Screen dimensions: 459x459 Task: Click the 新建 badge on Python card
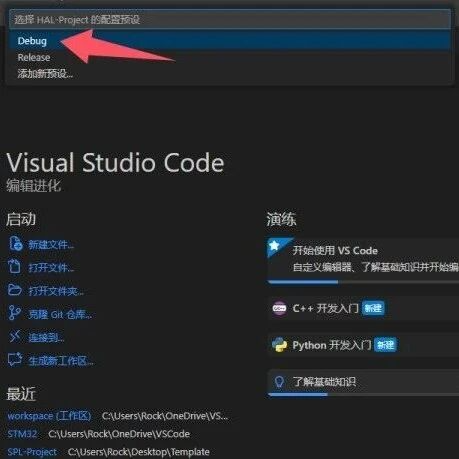pyautogui.click(x=385, y=345)
